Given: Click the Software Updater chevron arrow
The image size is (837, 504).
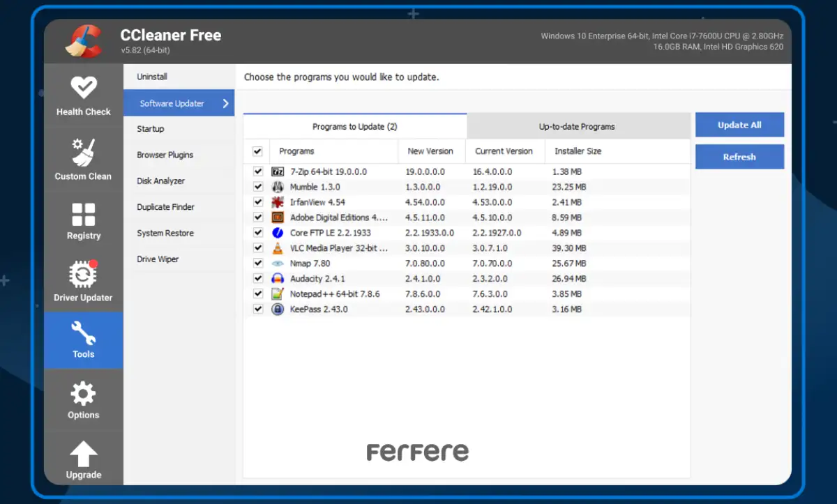Looking at the screenshot, I should (225, 103).
